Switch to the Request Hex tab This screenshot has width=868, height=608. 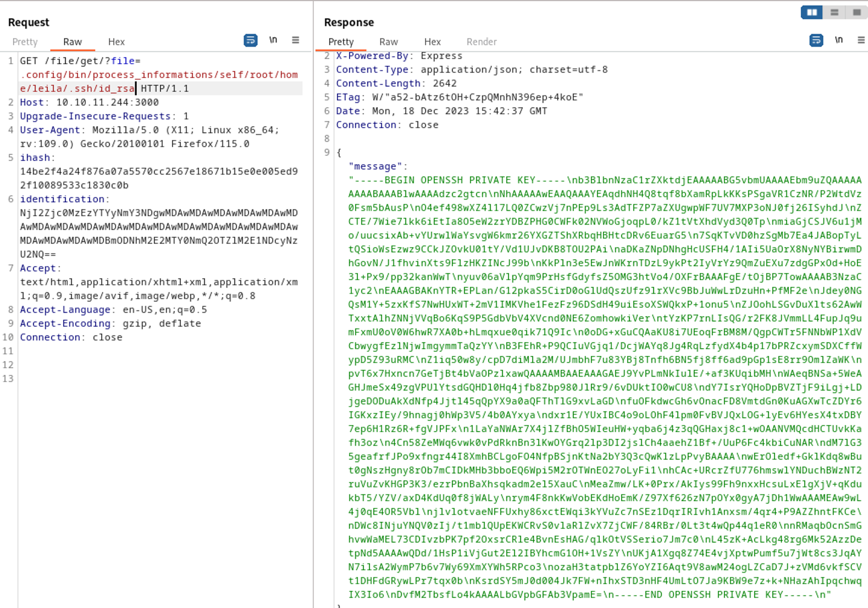(x=116, y=42)
